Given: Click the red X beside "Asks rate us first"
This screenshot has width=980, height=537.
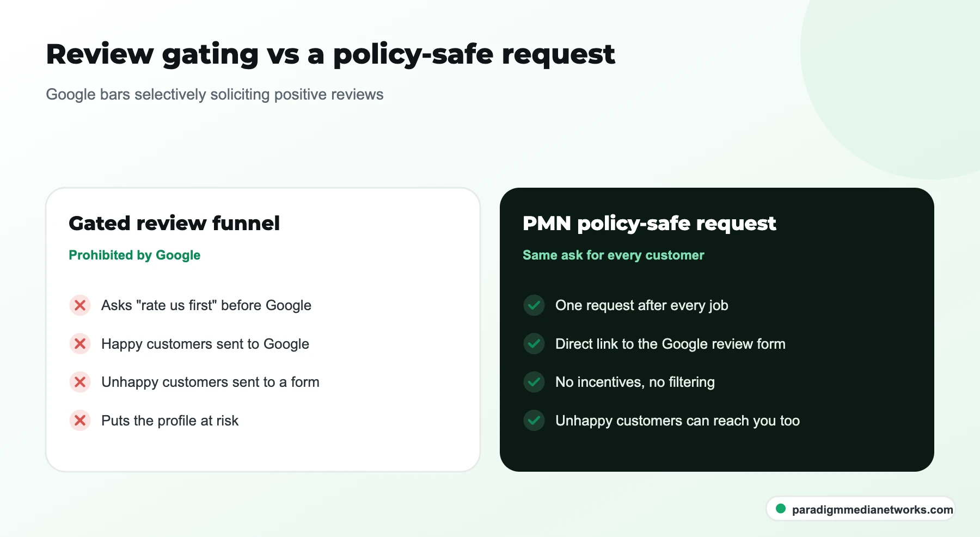Looking at the screenshot, I should point(80,305).
